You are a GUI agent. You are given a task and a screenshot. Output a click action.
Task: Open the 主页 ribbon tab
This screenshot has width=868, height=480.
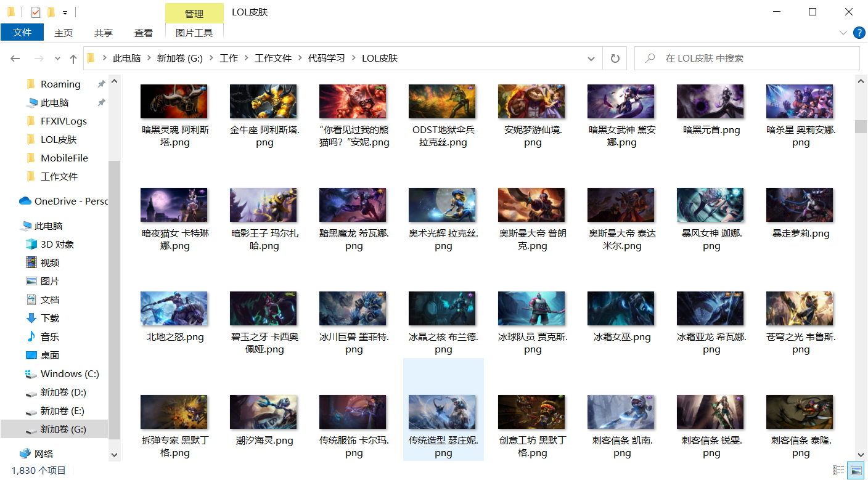63,33
